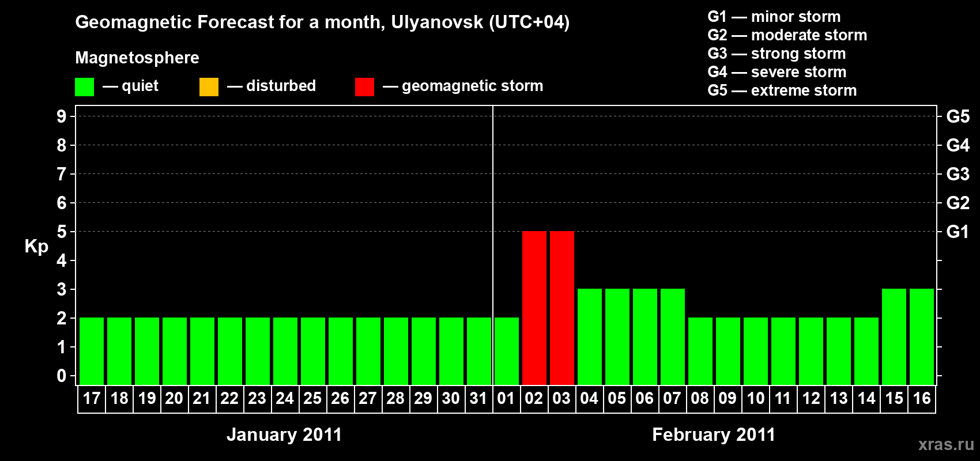
Task: Click the 'G5 — extreme storm' legend line
Action: coord(782,90)
